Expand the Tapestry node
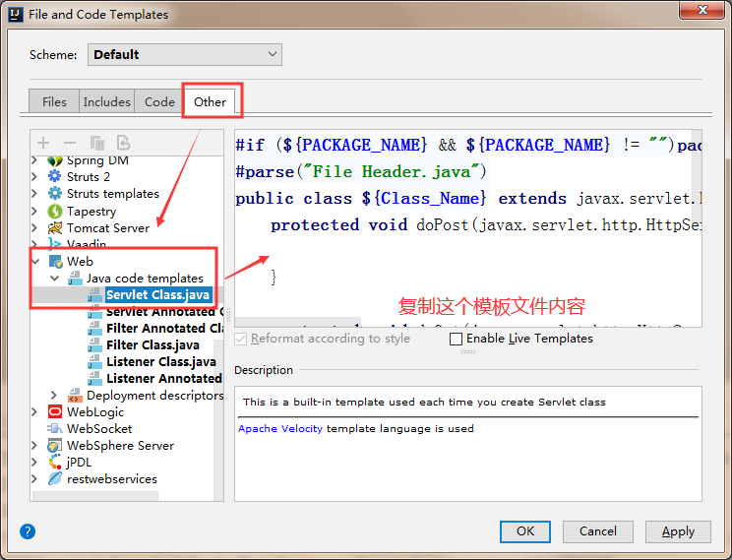The height and width of the screenshot is (560, 732). pyautogui.click(x=34, y=212)
